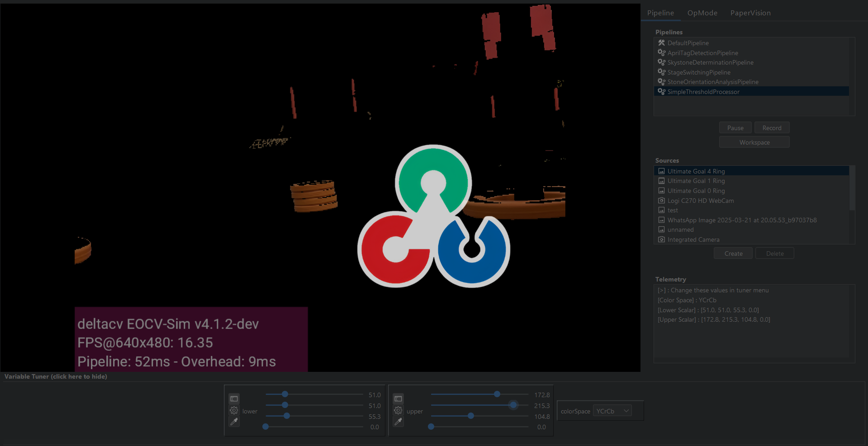Select the StoneOrientationAnalysisPipeline entry

(751, 82)
